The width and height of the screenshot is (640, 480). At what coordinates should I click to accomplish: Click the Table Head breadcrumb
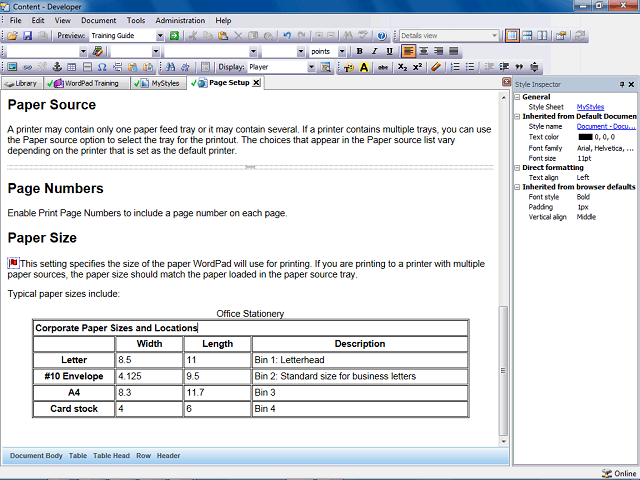[111, 456]
